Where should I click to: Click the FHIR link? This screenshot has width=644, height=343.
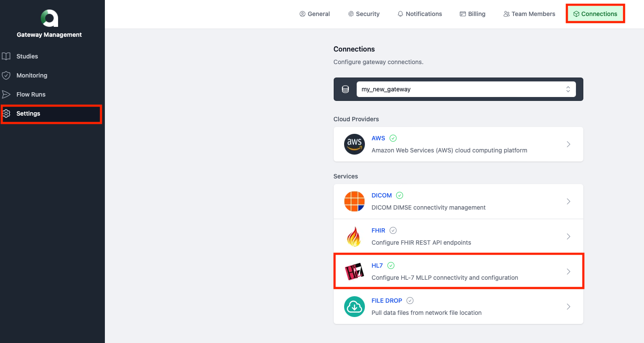[378, 230]
